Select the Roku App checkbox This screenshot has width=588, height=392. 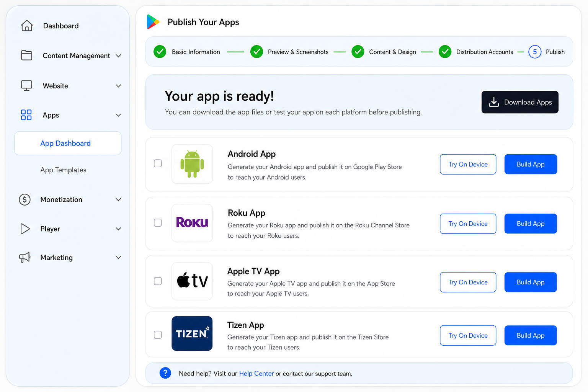coord(158,223)
